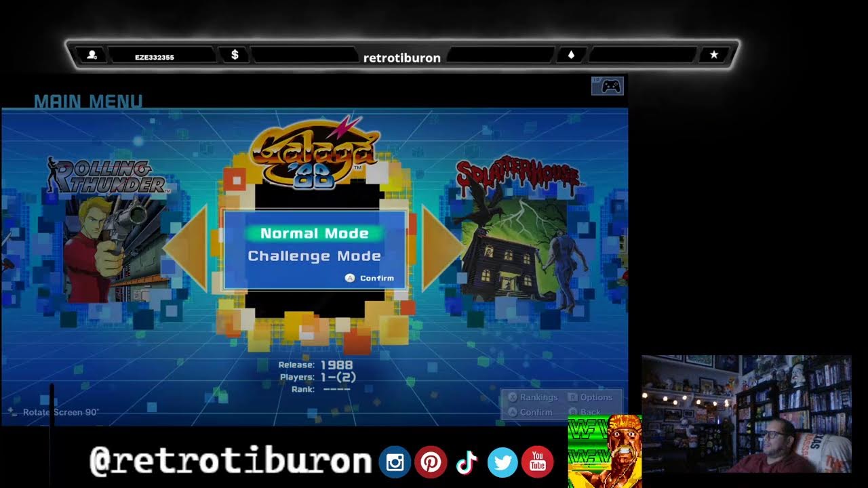The image size is (868, 488).
Task: Click the A Confirm prompt in mode dialog
Action: 370,278
